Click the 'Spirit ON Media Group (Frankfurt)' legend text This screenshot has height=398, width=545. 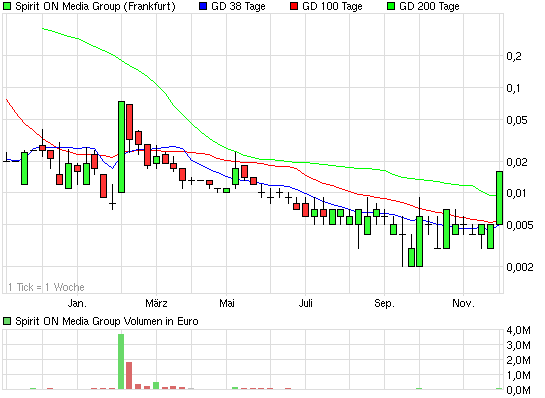pyautogui.click(x=96, y=6)
